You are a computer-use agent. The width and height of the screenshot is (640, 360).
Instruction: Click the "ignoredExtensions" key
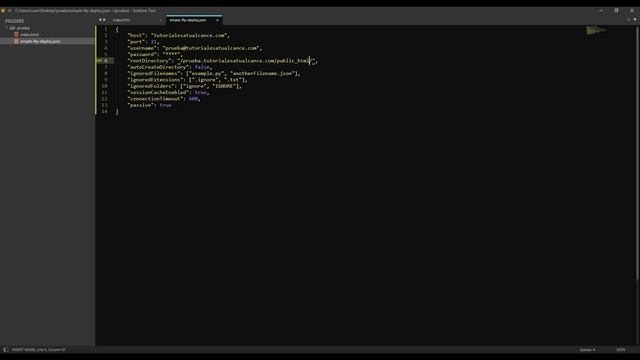point(155,80)
